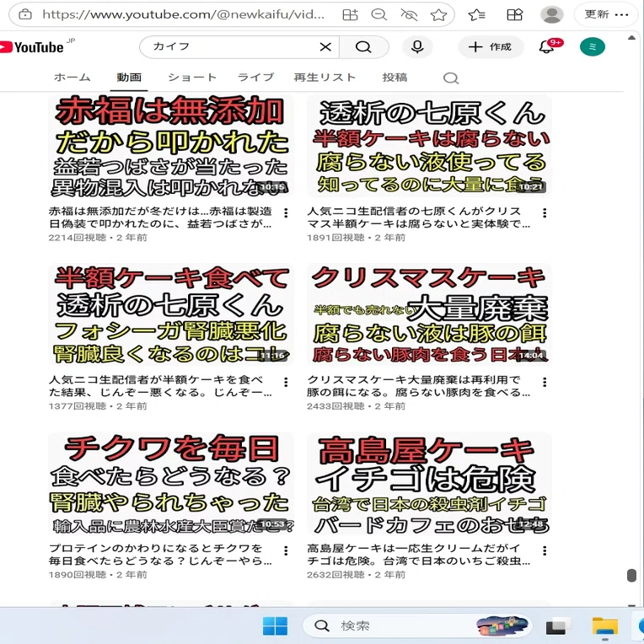Open Task View on taskbar

[558, 626]
